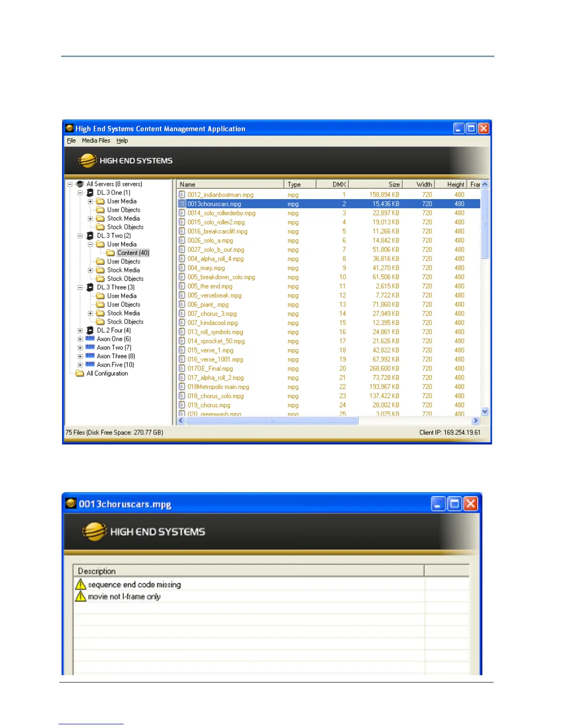563x728 pixels.
Task: Sort file list by Name column
Action: coord(230,184)
